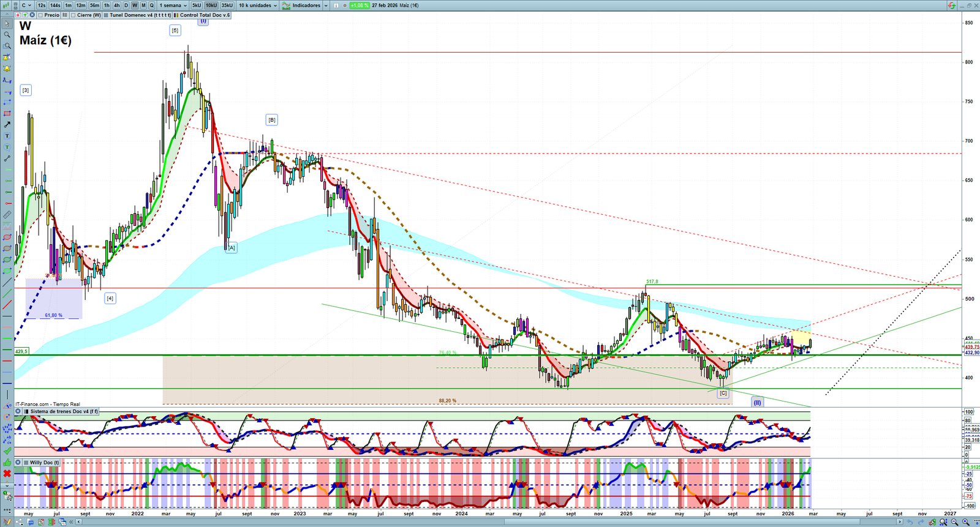This screenshot has width=980, height=527.
Task: Open the Indicadores button
Action: click(x=305, y=6)
